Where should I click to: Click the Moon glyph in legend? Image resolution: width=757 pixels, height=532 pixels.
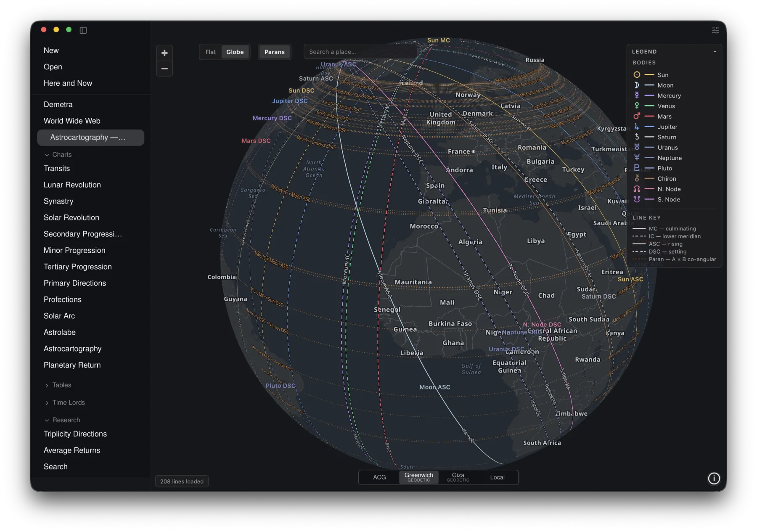(x=637, y=85)
